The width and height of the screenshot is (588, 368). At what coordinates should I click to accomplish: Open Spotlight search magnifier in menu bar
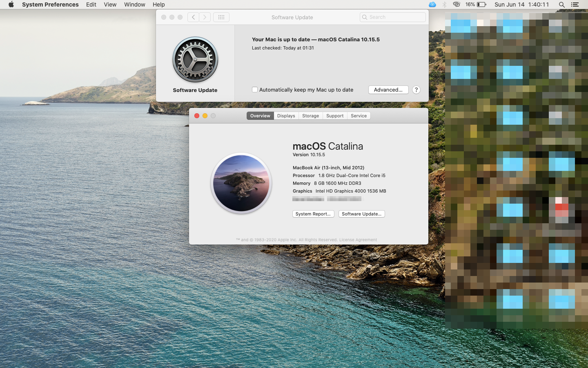pyautogui.click(x=562, y=4)
